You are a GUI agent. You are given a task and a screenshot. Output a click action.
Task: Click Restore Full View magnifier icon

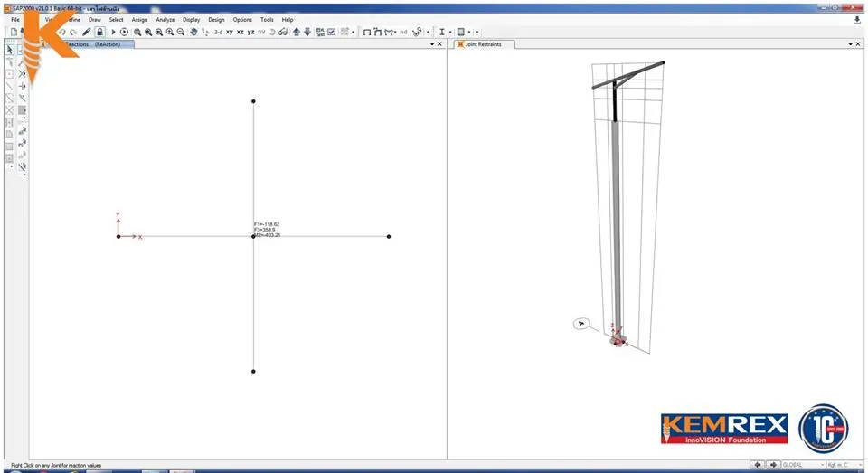148,33
